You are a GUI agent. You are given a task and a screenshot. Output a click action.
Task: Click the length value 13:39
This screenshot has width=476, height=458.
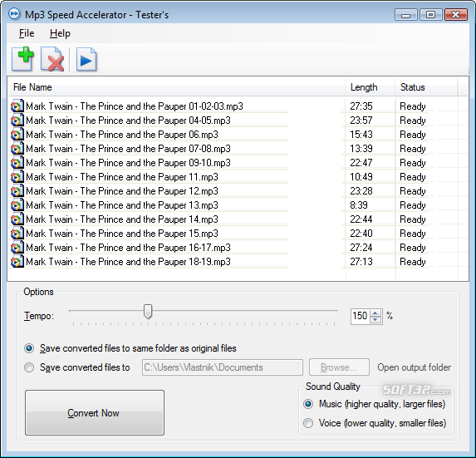click(361, 149)
